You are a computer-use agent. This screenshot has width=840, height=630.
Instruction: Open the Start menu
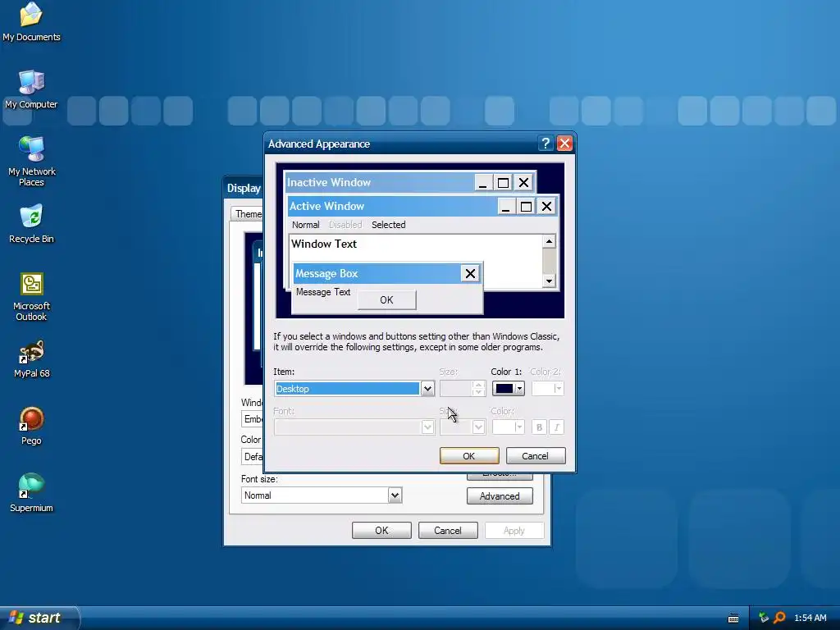[x=39, y=618]
